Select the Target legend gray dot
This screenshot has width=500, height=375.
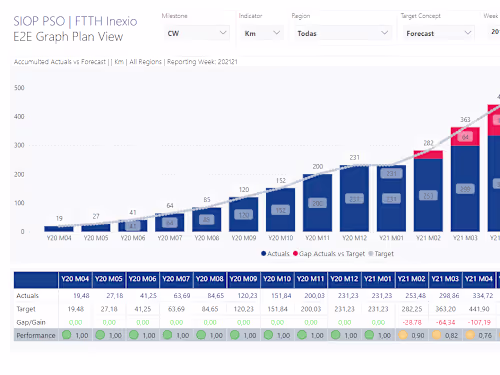coord(371,254)
